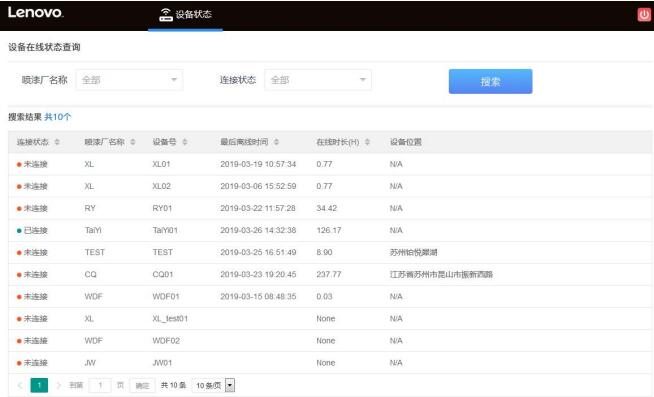654x397 pixels.
Task: Select device RY01 cell
Action: point(162,208)
